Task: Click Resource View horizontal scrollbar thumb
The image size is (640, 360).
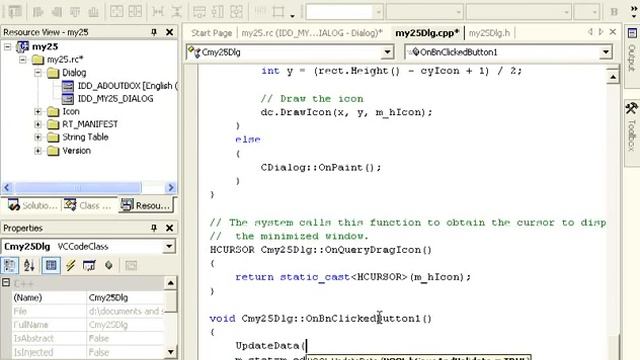Action: tap(78, 187)
